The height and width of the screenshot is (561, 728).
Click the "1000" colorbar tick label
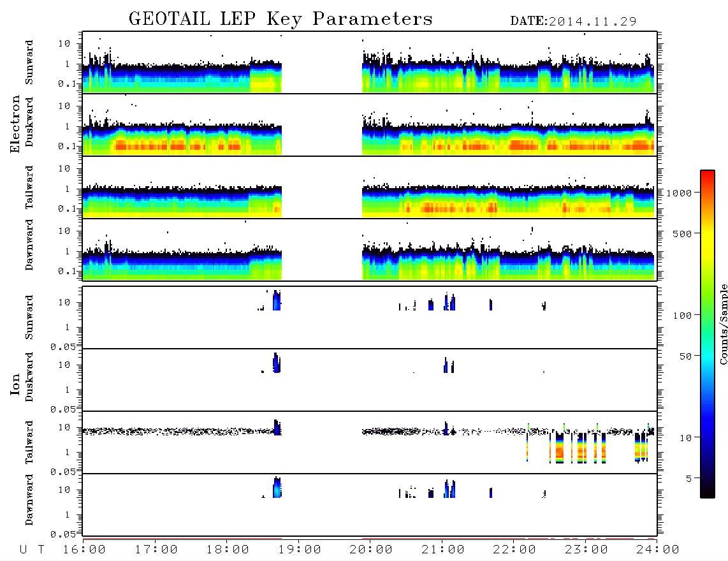tap(679, 193)
